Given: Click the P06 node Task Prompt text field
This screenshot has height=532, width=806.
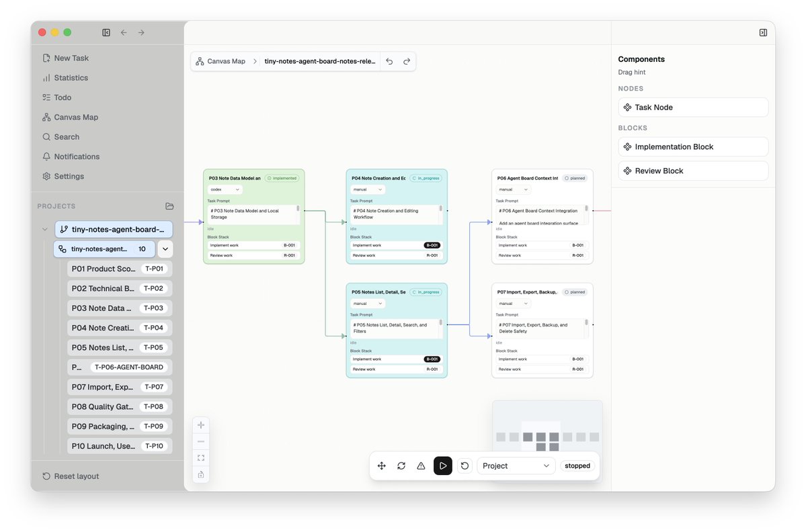Looking at the screenshot, I should pos(540,216).
